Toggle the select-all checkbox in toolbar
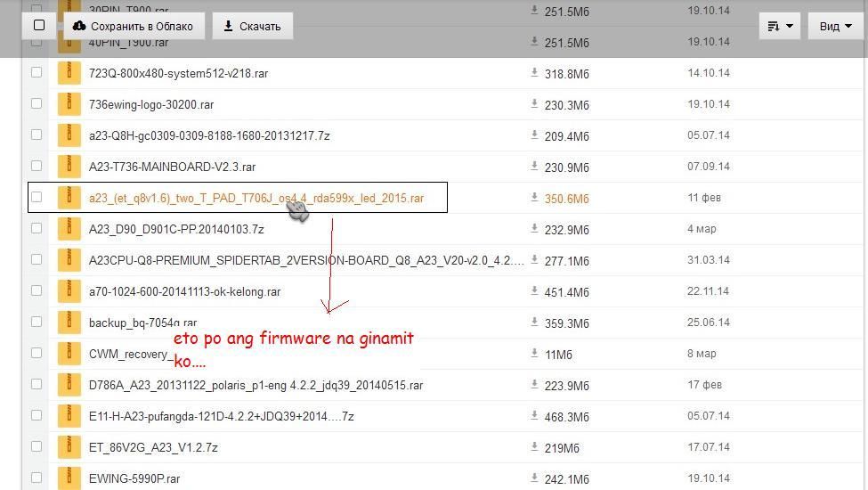The width and height of the screenshot is (868, 490). tap(39, 26)
